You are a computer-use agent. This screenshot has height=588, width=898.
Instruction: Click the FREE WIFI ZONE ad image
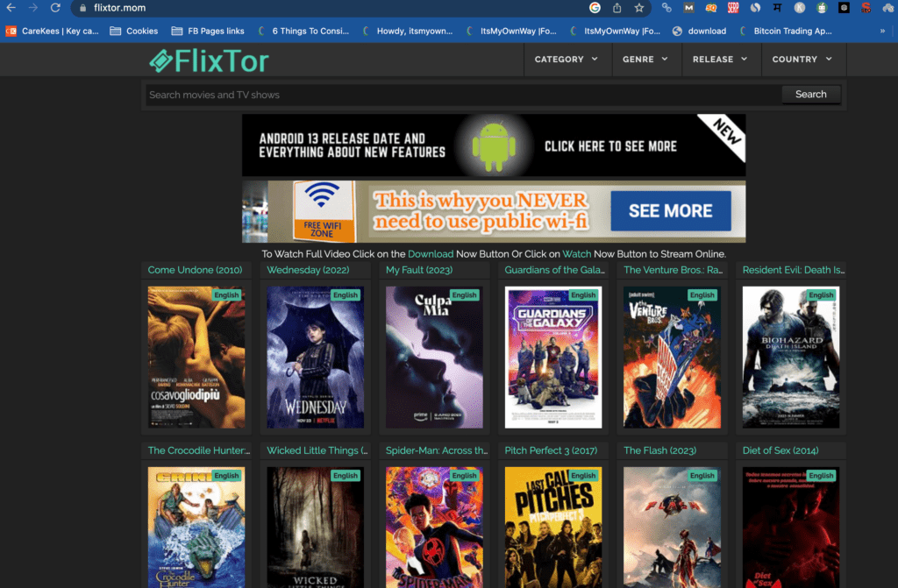(323, 211)
